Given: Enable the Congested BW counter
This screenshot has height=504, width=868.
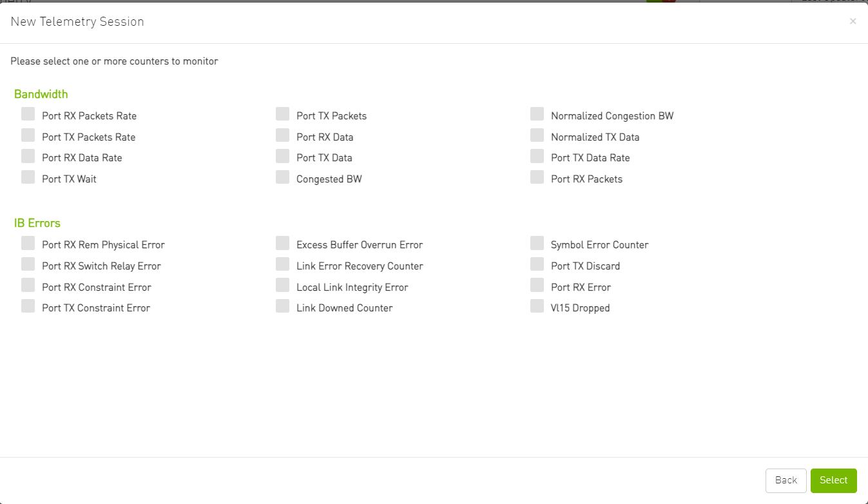Looking at the screenshot, I should (282, 177).
